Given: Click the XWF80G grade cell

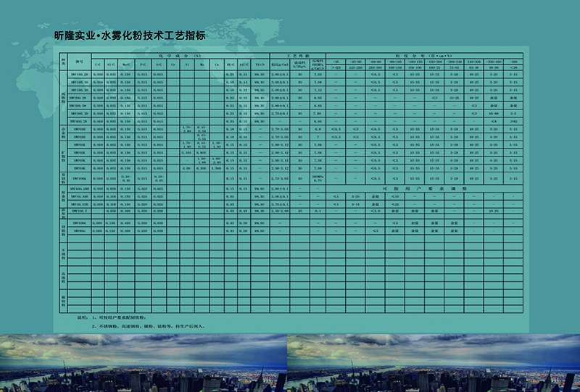Looking at the screenshot, I should pyautogui.click(x=79, y=230).
